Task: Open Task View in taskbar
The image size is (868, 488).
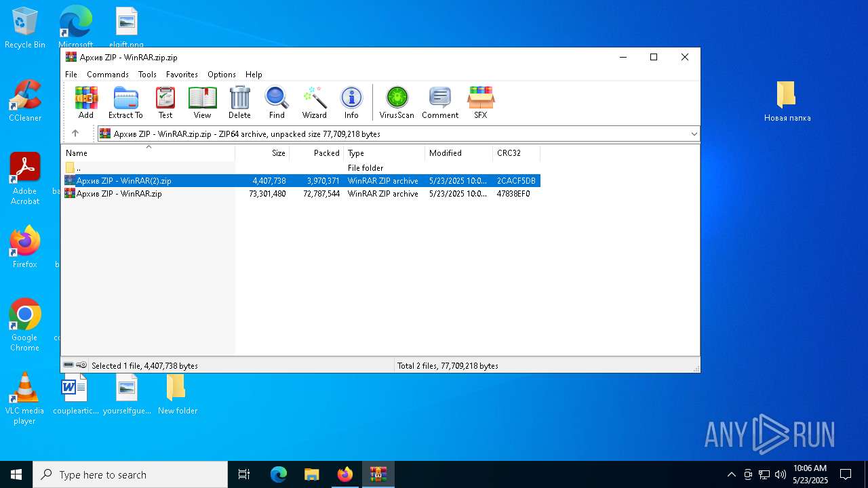Action: [244, 474]
